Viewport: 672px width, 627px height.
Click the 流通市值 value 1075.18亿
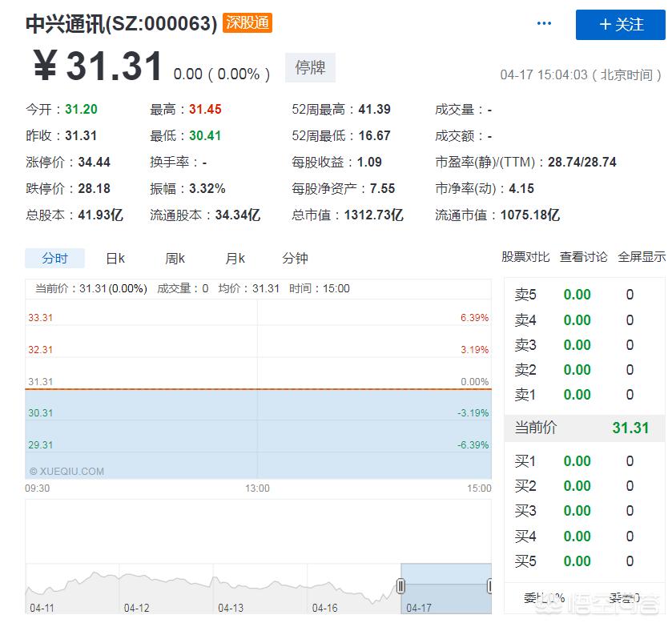click(x=530, y=215)
